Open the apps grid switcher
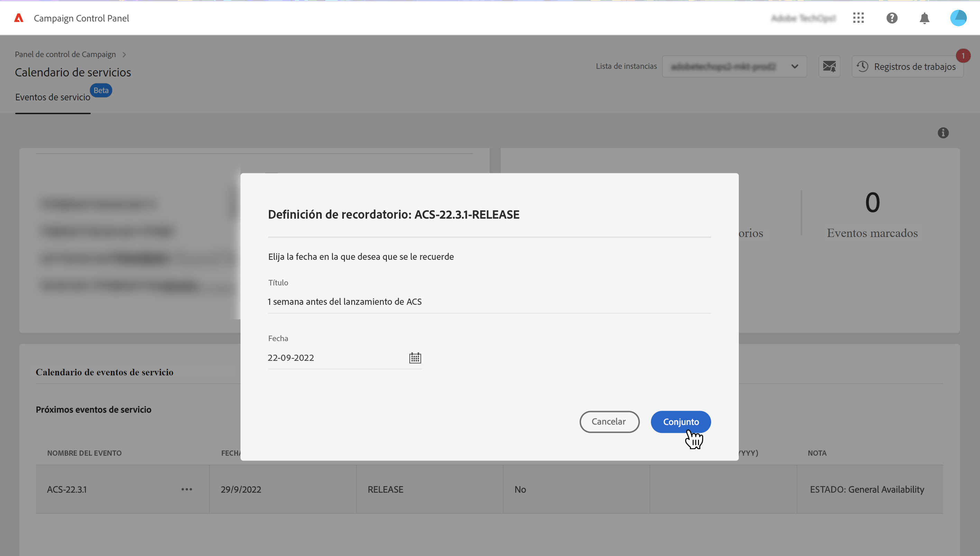Image resolution: width=980 pixels, height=556 pixels. click(858, 18)
